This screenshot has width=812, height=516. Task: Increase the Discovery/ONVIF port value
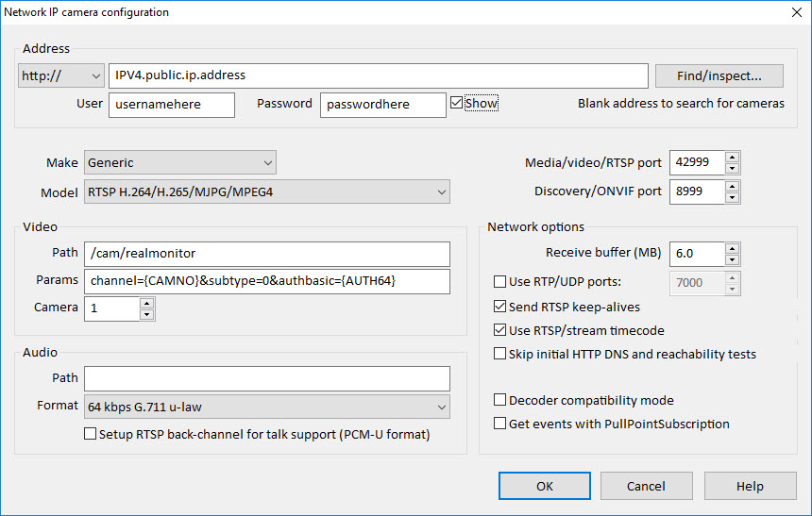click(732, 187)
